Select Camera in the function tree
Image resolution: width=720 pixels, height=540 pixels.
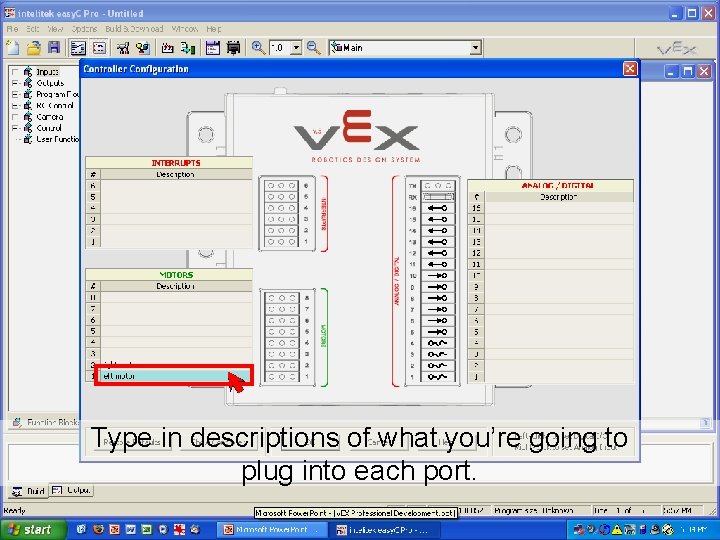click(50, 117)
